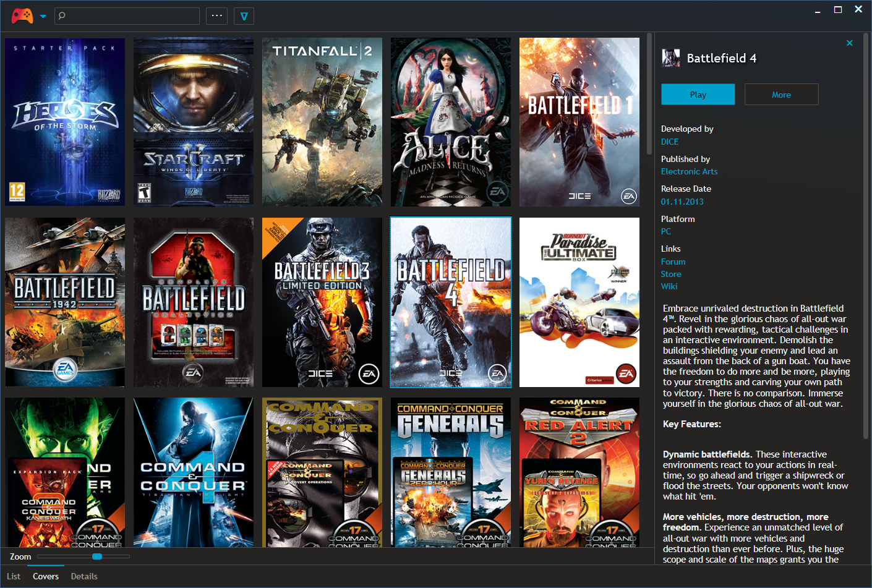Filter by release date 01.11.2013

tap(682, 202)
